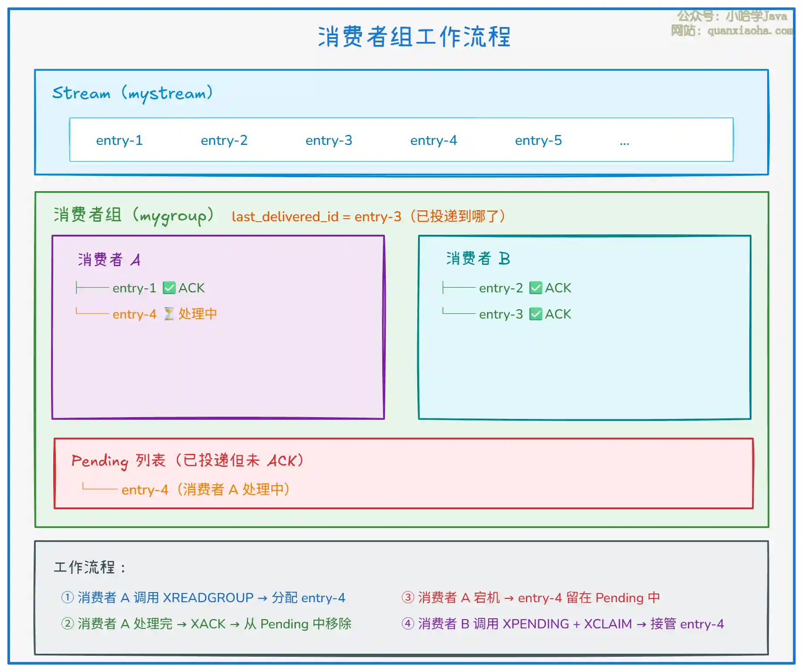
Task: Click the circled number 3 step marker
Action: 408,597
